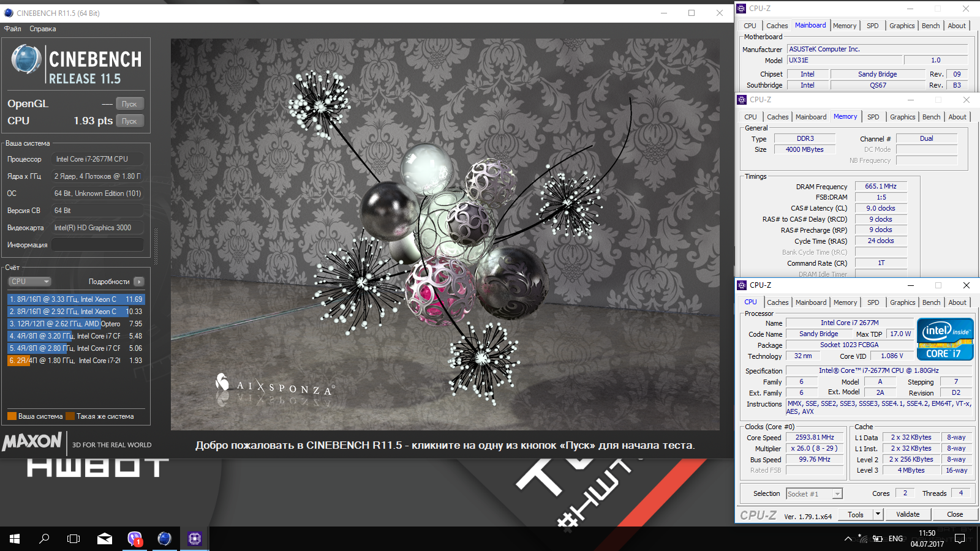
Task: Click the Tools button in CPU-Z
Action: (x=856, y=514)
